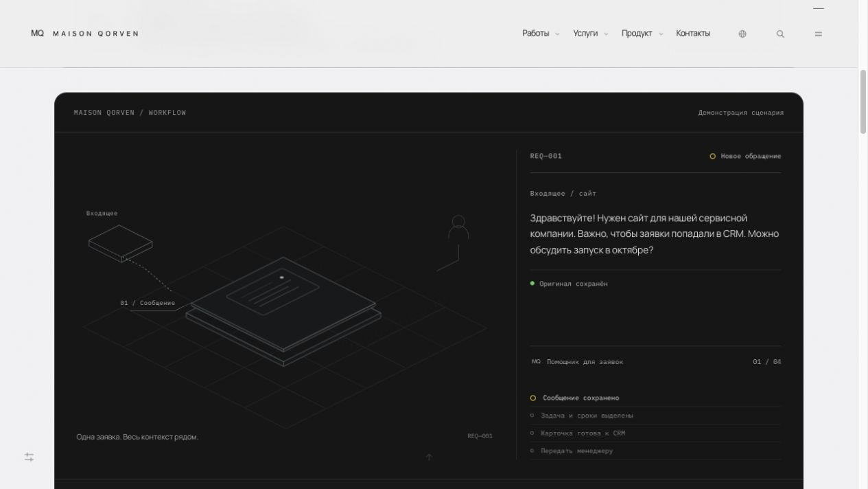Screen dimensions: 868x489
Task: Click the 'Помощник для заявок' label
Action: tap(585, 362)
